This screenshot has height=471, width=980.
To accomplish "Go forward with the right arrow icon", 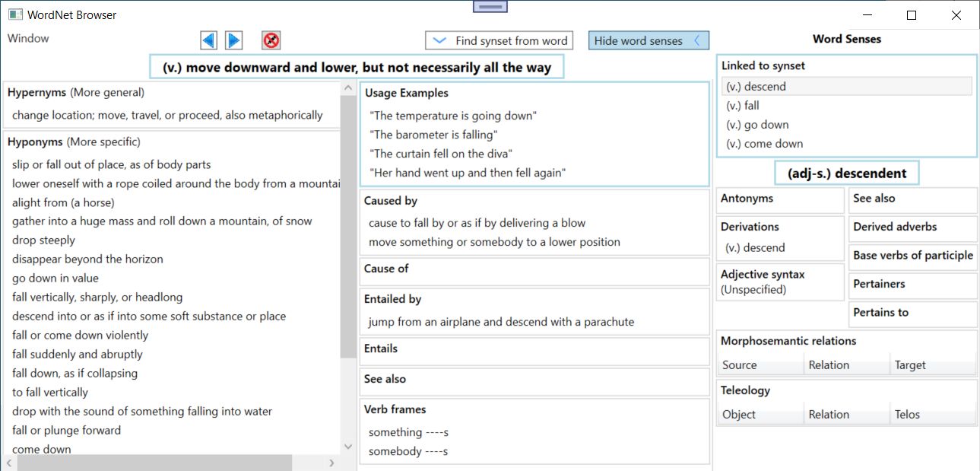I will point(234,40).
